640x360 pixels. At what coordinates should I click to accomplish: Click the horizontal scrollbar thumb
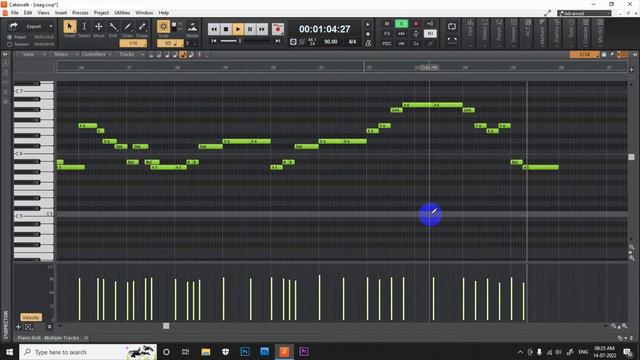click(166, 326)
